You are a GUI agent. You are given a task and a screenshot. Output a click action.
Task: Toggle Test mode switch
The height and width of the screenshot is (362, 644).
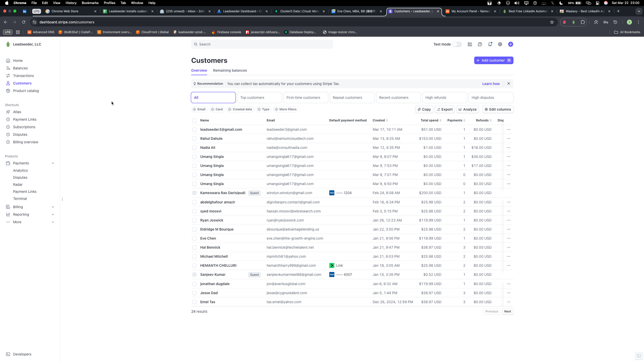[x=457, y=44]
